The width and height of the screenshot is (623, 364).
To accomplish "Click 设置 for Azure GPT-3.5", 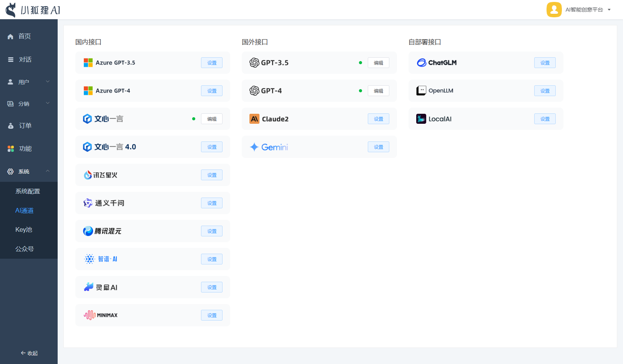I will click(x=212, y=63).
